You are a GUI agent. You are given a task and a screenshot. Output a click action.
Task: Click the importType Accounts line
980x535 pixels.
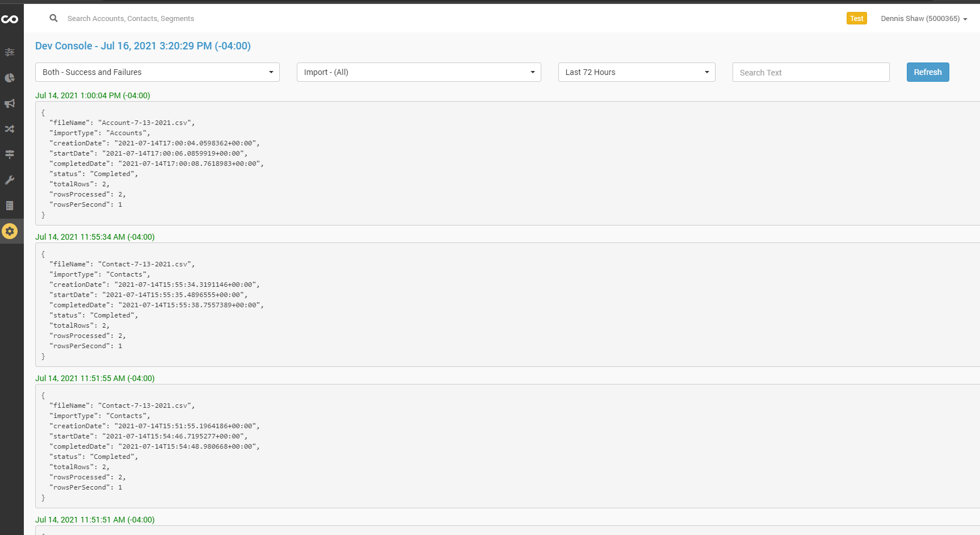tap(100, 133)
